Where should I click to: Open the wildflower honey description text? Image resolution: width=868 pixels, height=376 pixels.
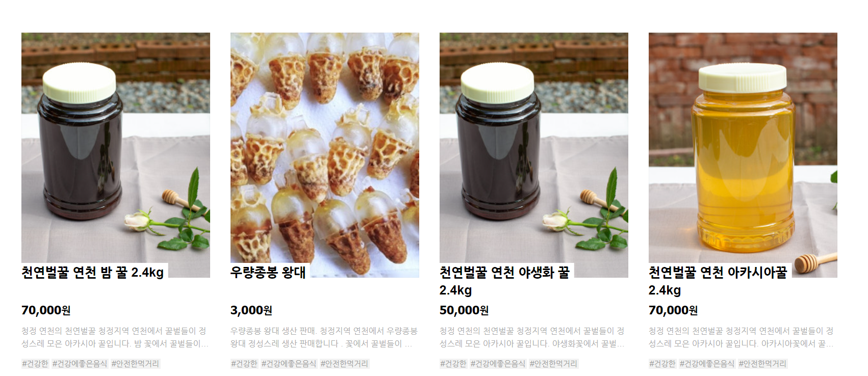pyautogui.click(x=532, y=337)
